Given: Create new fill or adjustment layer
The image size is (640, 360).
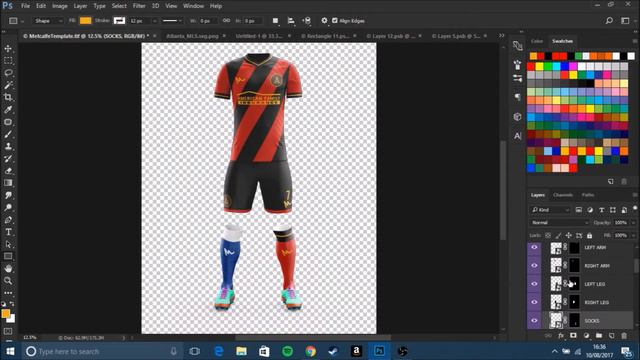Looking at the screenshot, I should (x=587, y=336).
